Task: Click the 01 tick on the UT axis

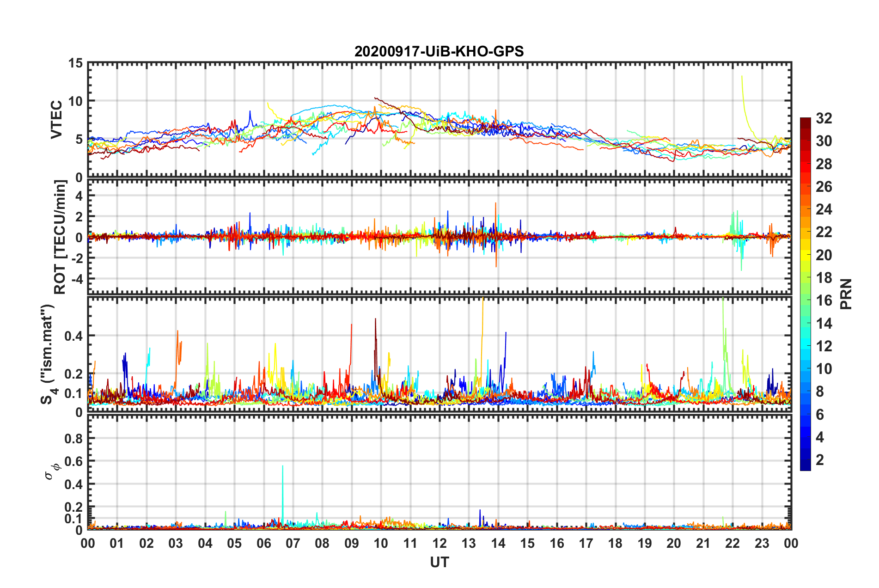Action: pyautogui.click(x=117, y=543)
